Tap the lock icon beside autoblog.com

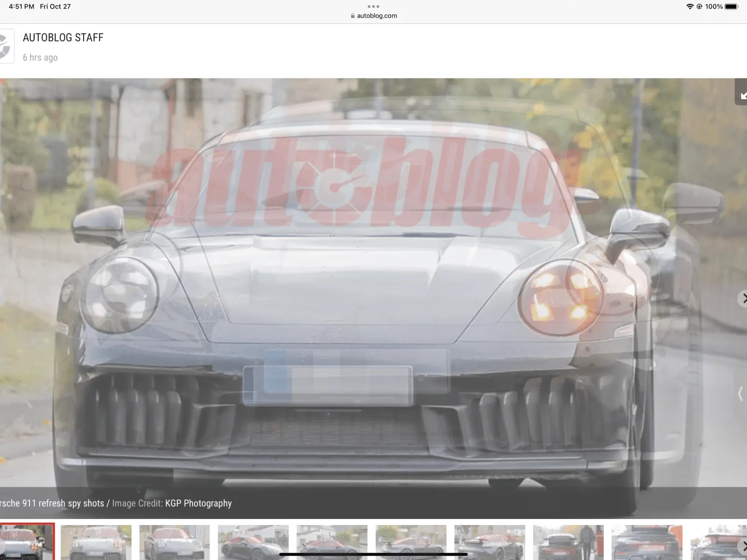click(x=352, y=16)
